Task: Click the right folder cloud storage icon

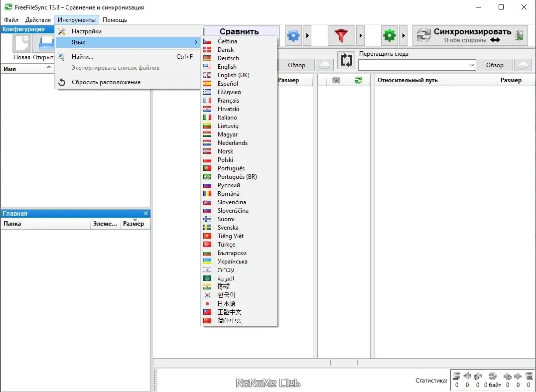Action: click(x=523, y=65)
